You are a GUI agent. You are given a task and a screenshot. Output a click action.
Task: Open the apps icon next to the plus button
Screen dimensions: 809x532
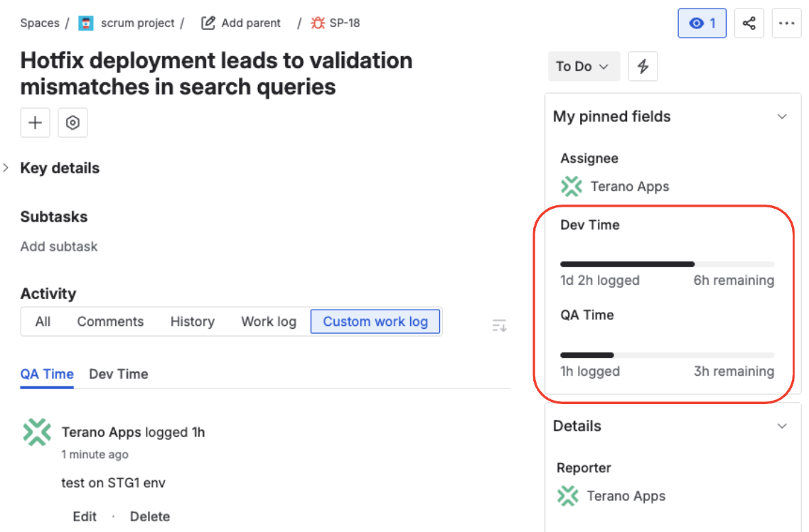tap(73, 122)
